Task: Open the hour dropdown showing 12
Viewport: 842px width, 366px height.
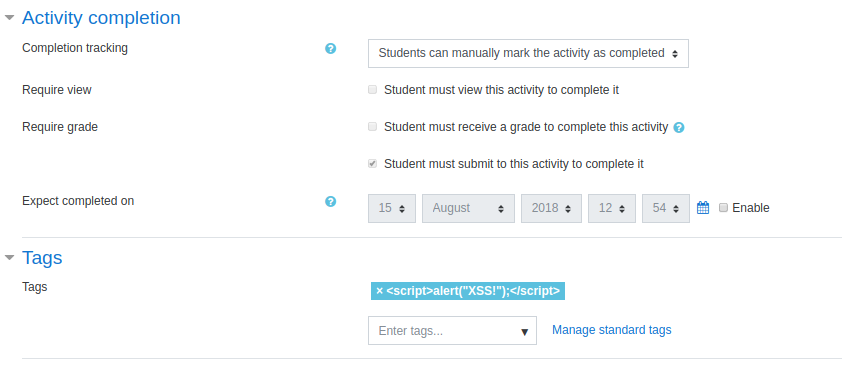Action: 612,208
